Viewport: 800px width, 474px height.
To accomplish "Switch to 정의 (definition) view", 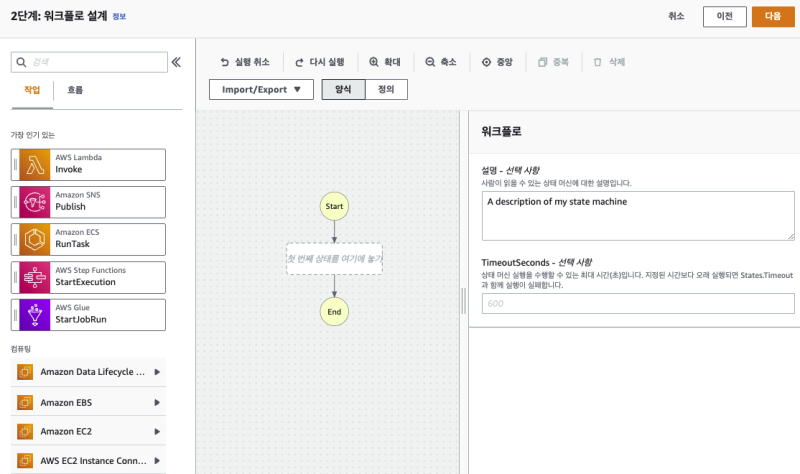I will pos(386,89).
